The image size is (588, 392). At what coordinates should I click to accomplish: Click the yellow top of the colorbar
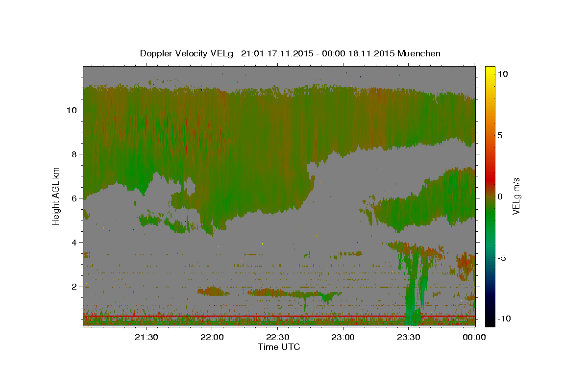click(490, 71)
